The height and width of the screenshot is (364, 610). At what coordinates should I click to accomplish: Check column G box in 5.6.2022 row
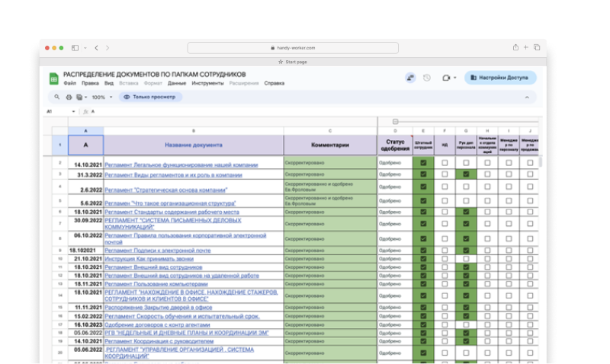click(466, 201)
